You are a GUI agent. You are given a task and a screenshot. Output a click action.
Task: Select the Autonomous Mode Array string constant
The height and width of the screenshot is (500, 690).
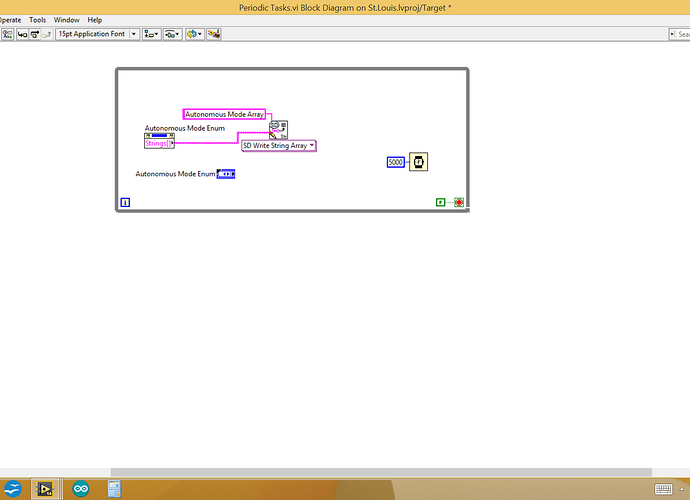tap(224, 114)
